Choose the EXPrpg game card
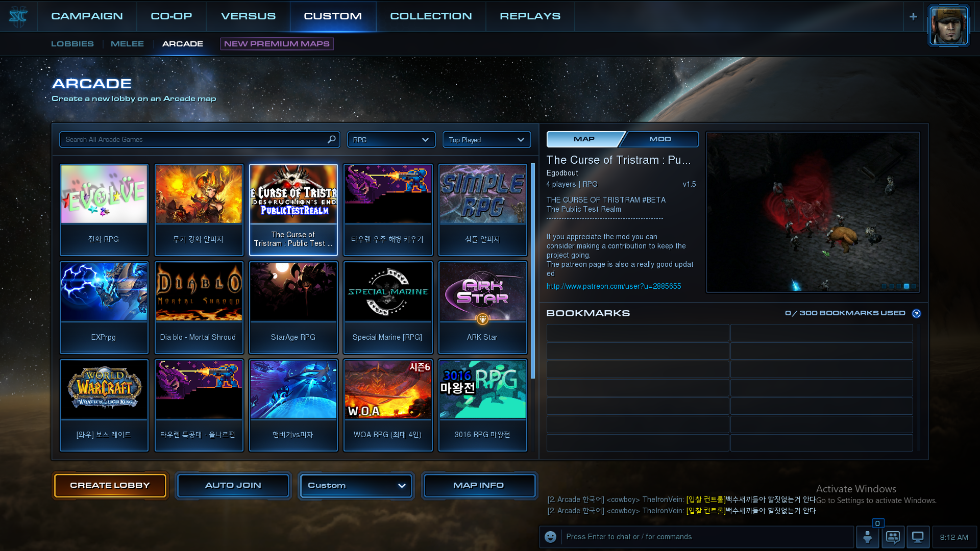980x551 pixels. point(104,308)
